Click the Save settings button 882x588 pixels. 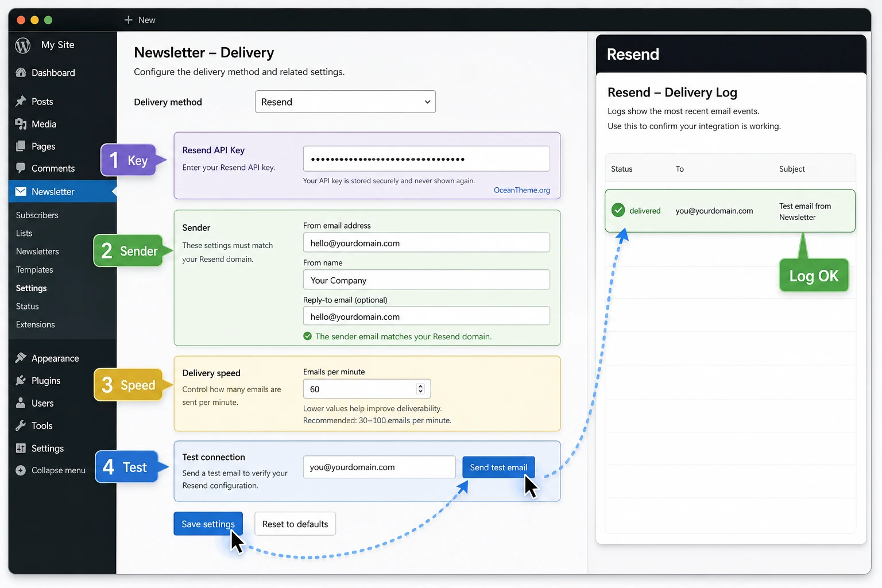208,524
